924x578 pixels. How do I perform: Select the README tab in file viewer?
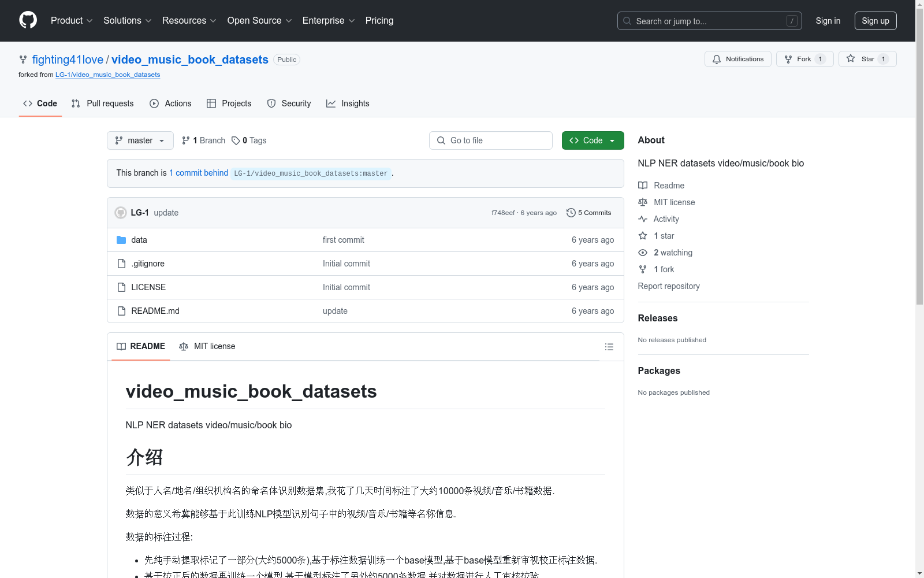(x=141, y=346)
